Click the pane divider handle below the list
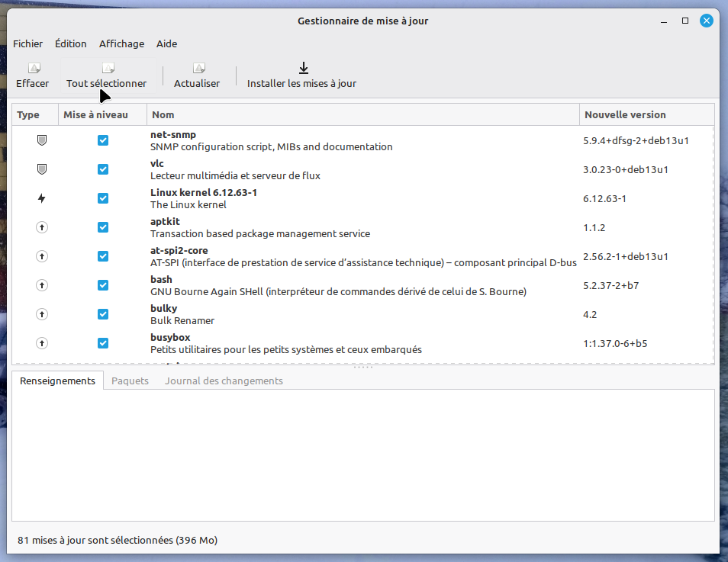 coord(363,368)
